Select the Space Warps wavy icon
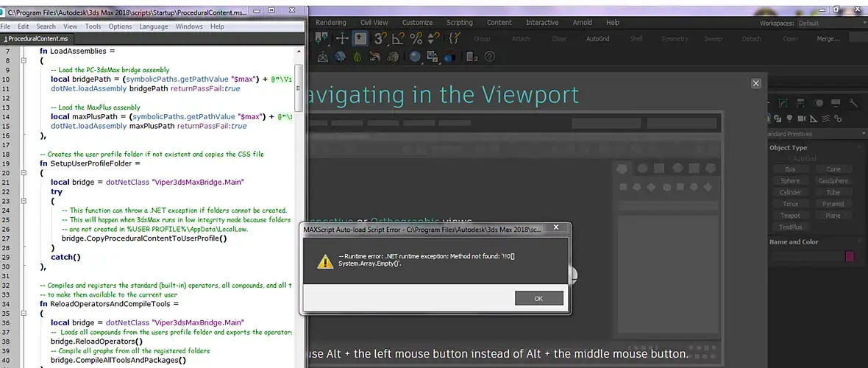This screenshot has height=368, width=868. click(x=825, y=118)
